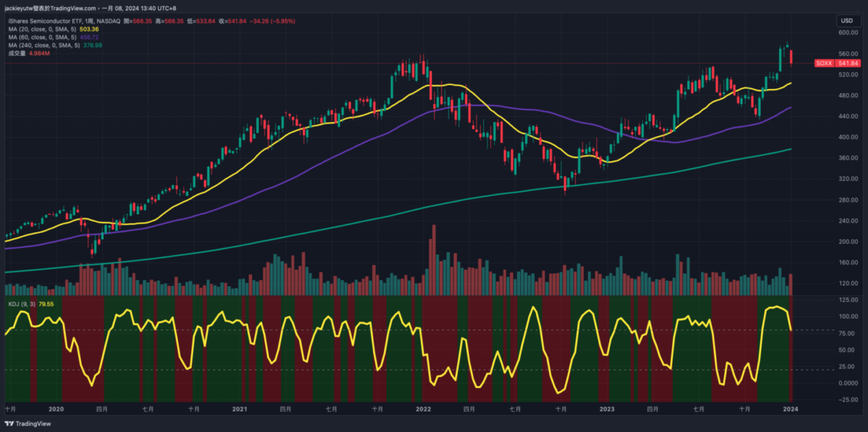The width and height of the screenshot is (868, 432).
Task: Click the 600.00 price scale label
Action: [x=847, y=33]
